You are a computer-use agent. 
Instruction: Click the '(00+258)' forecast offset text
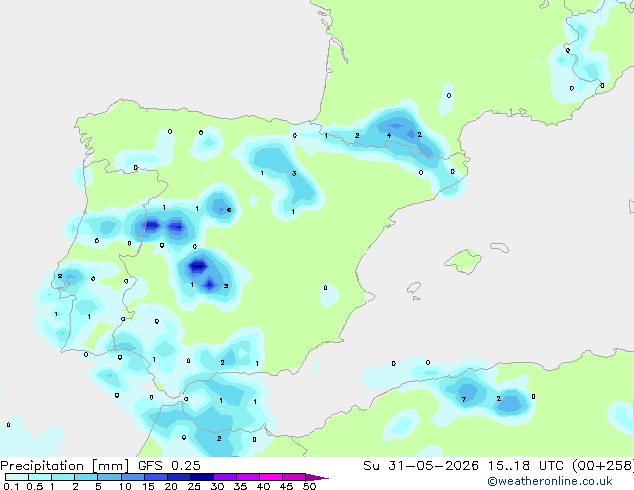click(x=603, y=466)
